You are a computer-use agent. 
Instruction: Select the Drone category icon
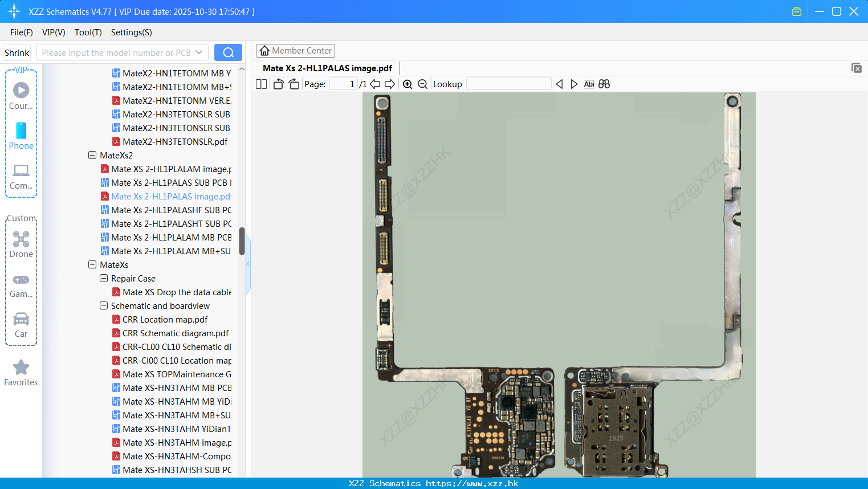coord(21,239)
